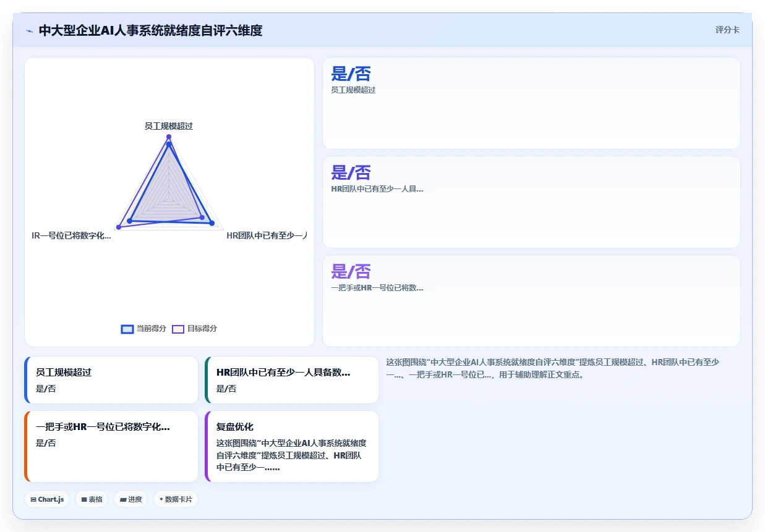Viewport: 765px width, 532px height.
Task: Click radar axis label IR一号位已将数字化...
Action: pos(71,235)
